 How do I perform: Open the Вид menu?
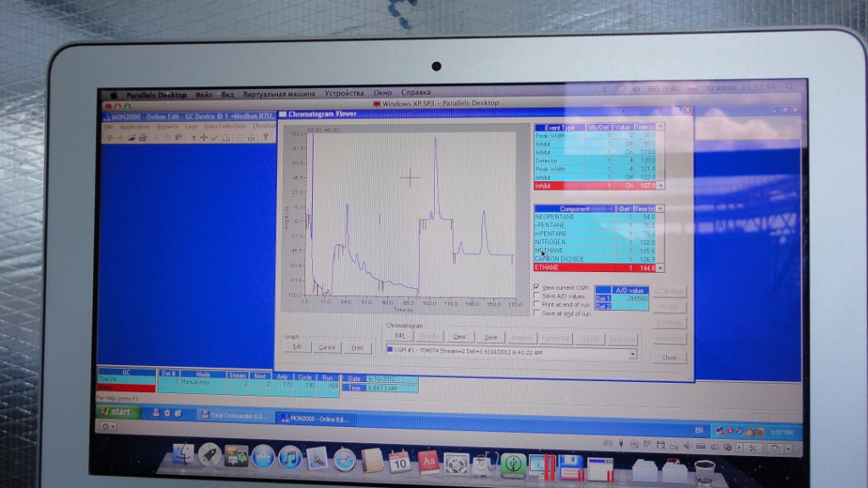coord(227,94)
